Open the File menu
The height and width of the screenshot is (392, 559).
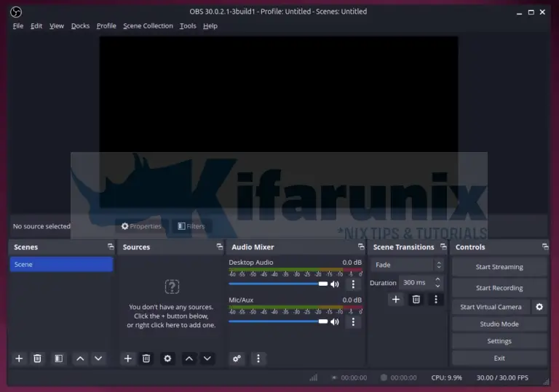18,25
